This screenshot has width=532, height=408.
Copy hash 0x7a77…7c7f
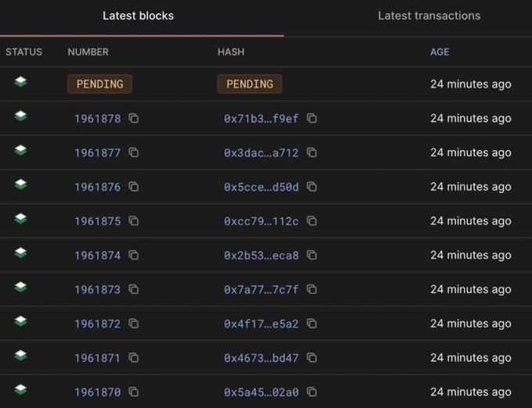tap(312, 289)
